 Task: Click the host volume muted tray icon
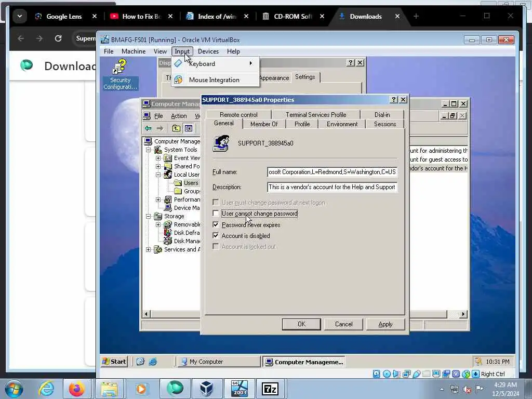(x=467, y=390)
